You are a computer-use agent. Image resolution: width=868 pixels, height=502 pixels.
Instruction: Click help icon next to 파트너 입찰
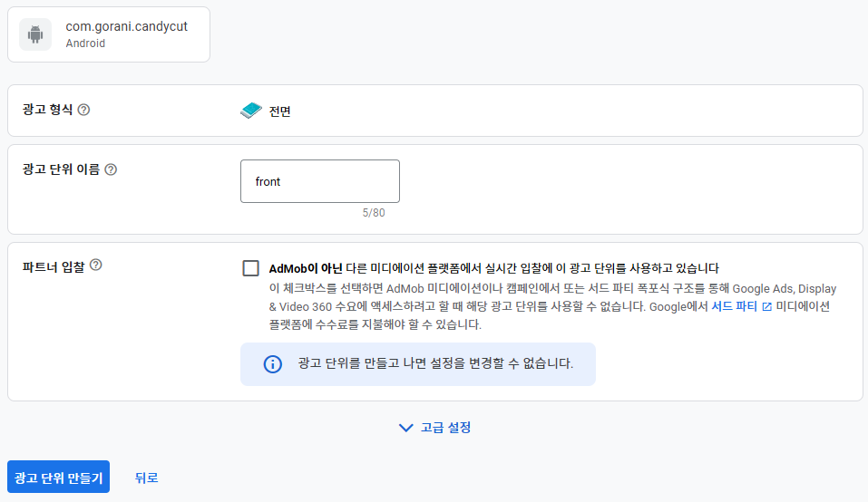(96, 265)
